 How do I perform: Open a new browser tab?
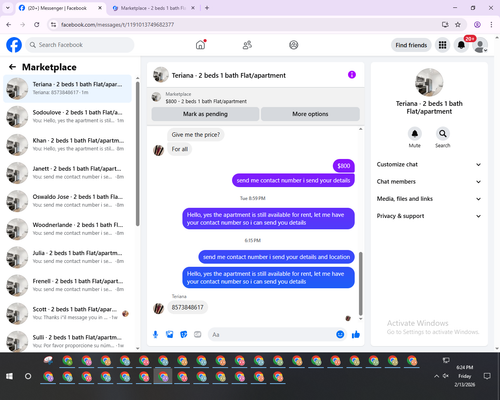point(207,8)
